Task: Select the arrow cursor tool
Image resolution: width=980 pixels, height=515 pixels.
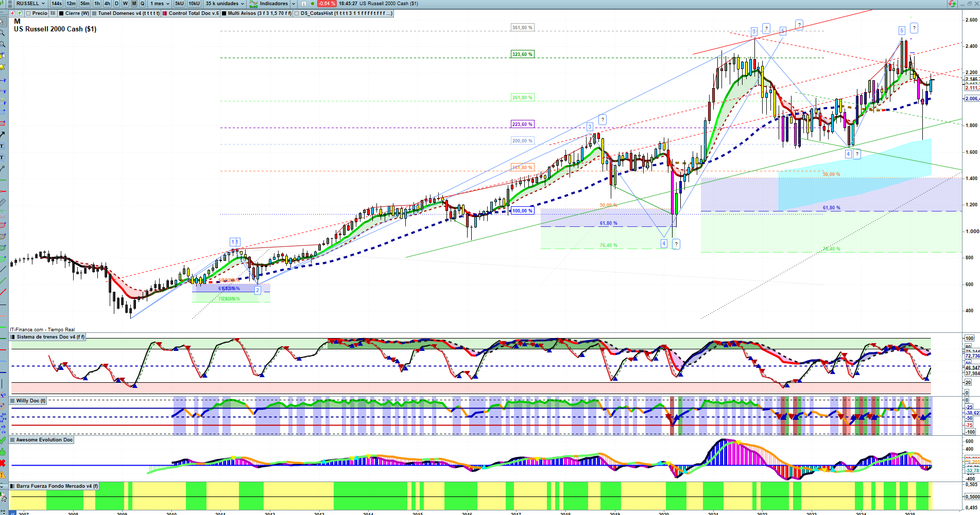Action: [3, 22]
